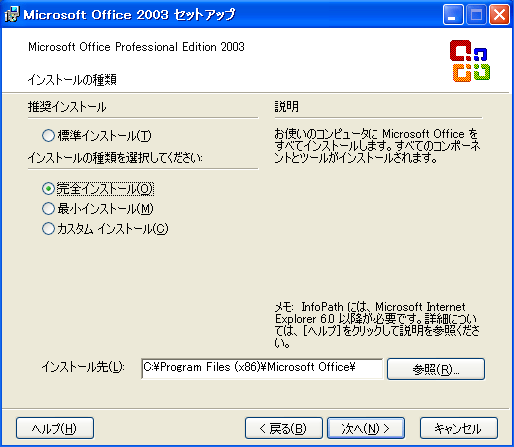Click the ヘルプ(H) button
Viewport: 514px width, 447px height.
(55, 428)
